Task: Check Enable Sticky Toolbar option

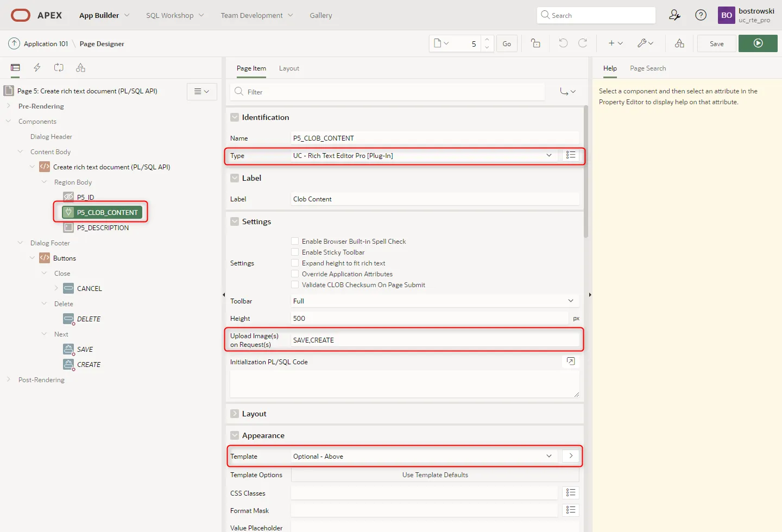Action: tap(295, 252)
